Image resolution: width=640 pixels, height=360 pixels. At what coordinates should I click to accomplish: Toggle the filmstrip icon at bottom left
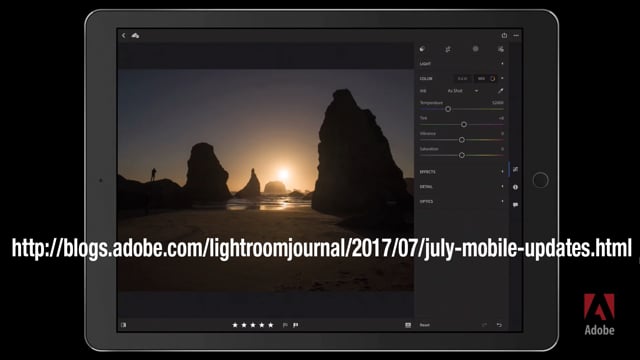pos(124,325)
